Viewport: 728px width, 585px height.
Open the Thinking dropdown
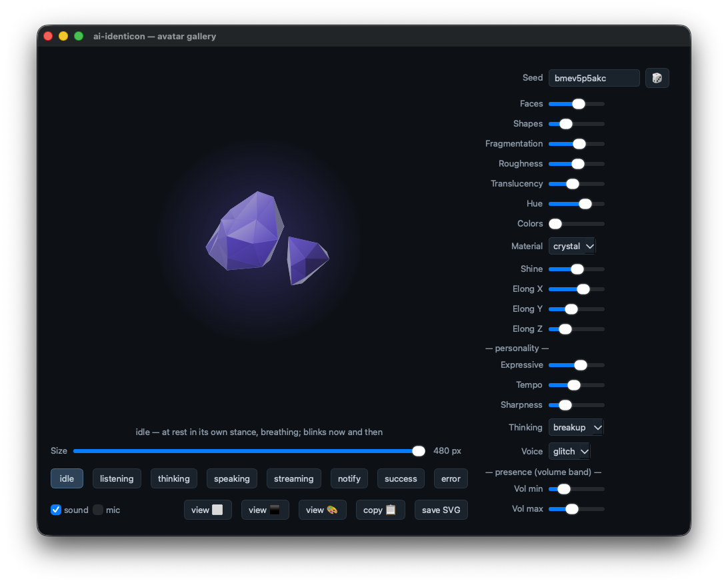(x=576, y=427)
